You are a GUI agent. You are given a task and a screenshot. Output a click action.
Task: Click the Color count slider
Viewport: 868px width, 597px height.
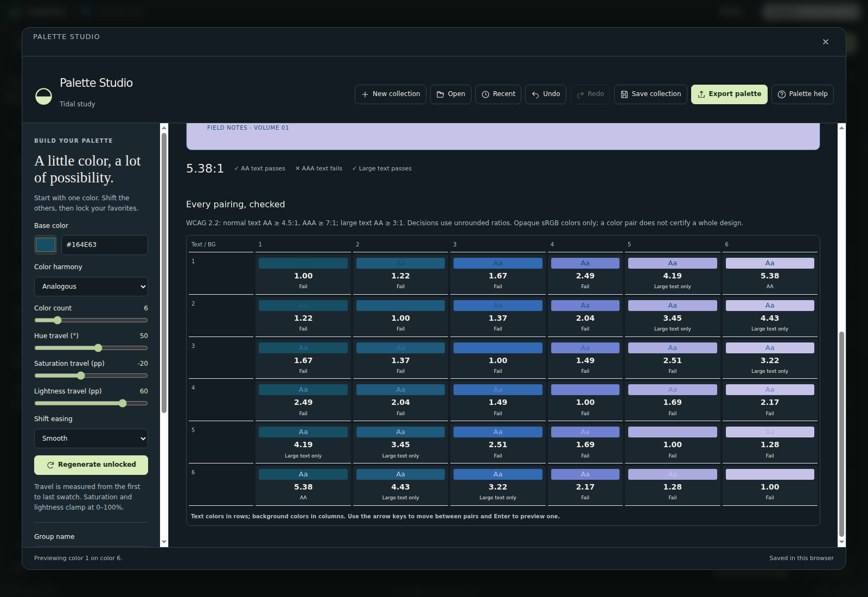pyautogui.click(x=91, y=320)
